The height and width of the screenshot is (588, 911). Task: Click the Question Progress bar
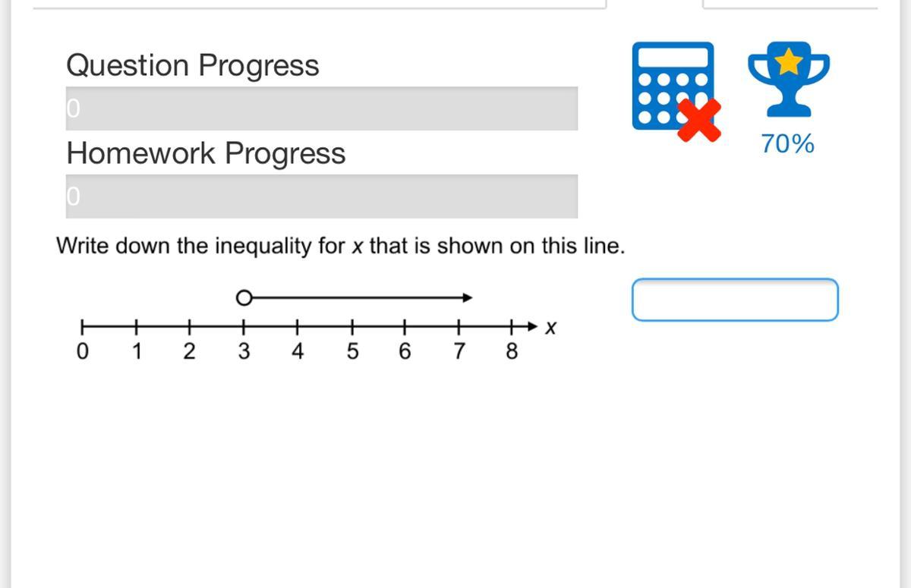pyautogui.click(x=322, y=108)
